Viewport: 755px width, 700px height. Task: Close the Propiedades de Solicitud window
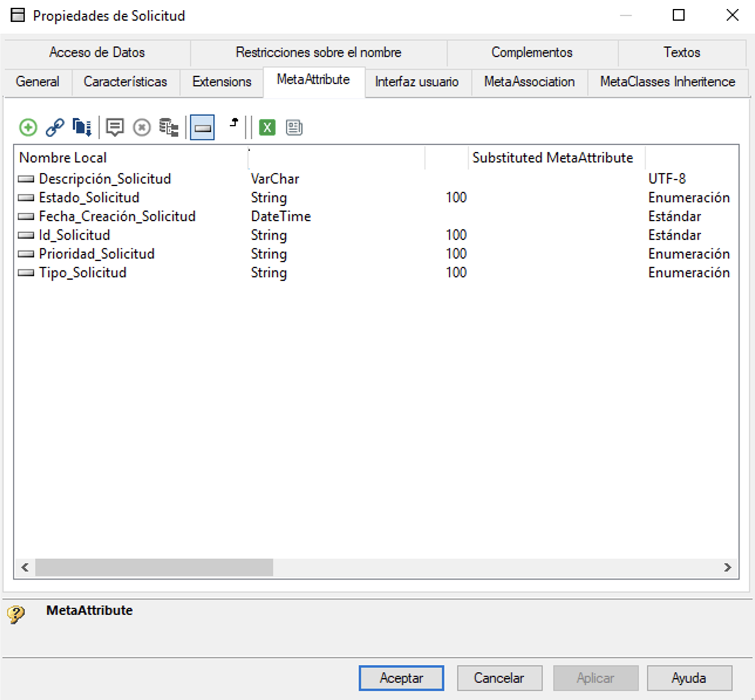(x=733, y=15)
